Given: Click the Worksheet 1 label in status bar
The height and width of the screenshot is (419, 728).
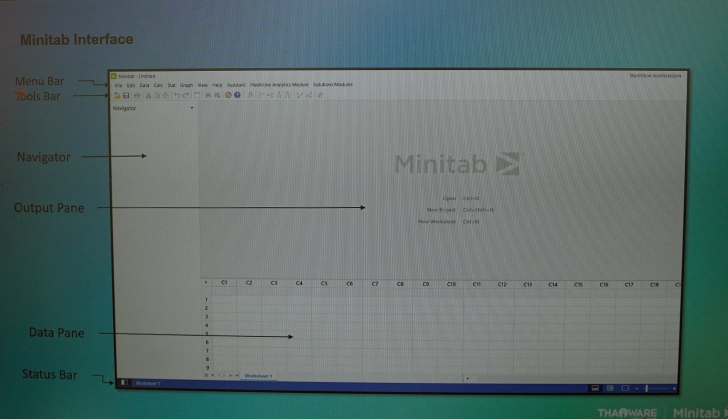Looking at the screenshot, I should point(148,383).
